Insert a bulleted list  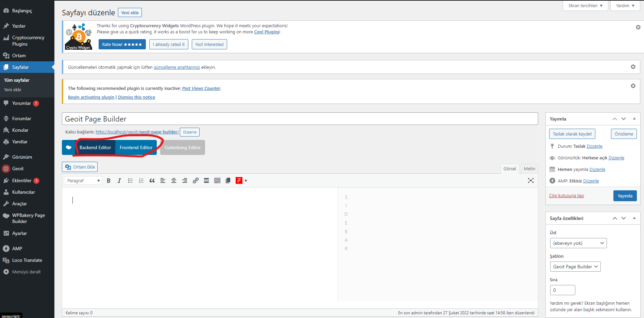tap(130, 181)
